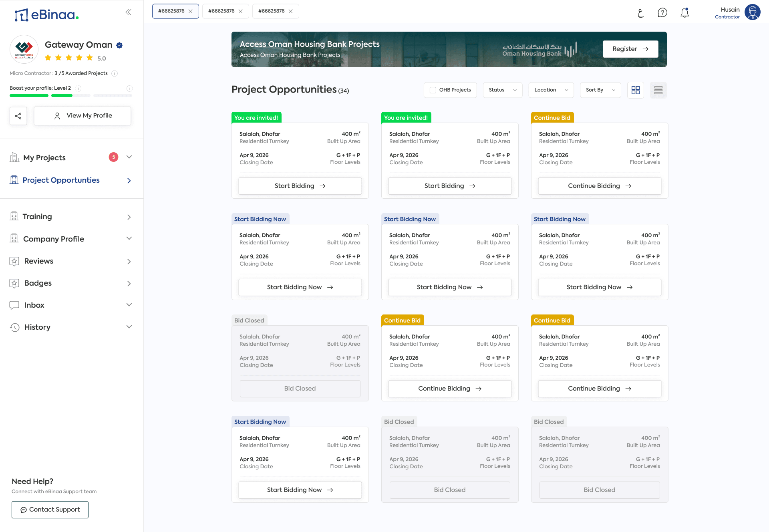Screen dimensions: 769x532
Task: Click Contact Support button
Action: click(x=50, y=510)
